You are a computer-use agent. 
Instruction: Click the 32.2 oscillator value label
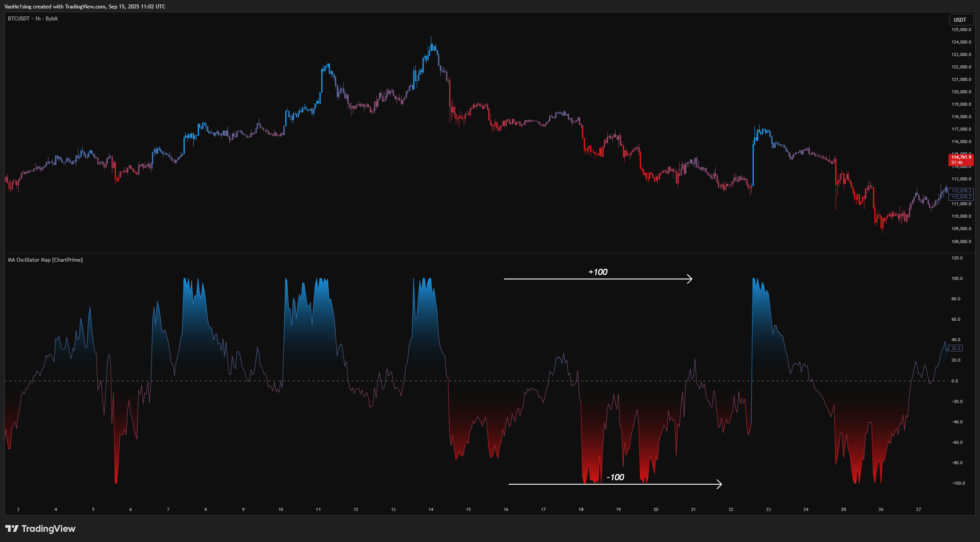coord(956,348)
